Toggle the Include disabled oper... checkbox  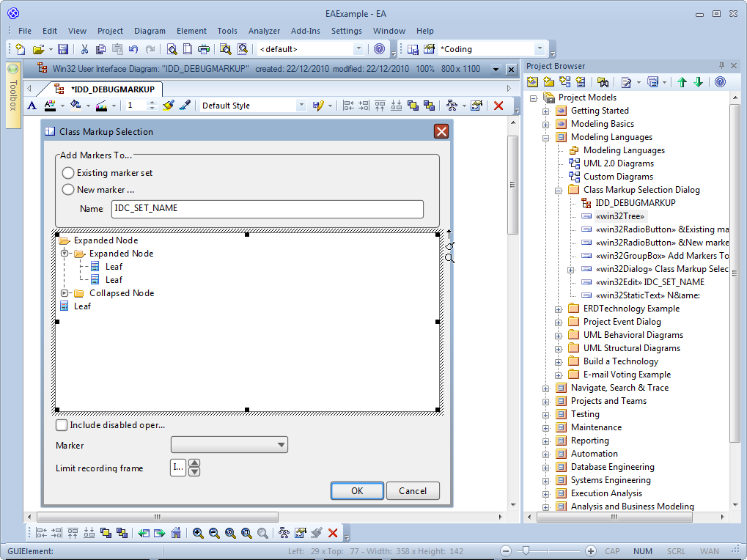(61, 424)
